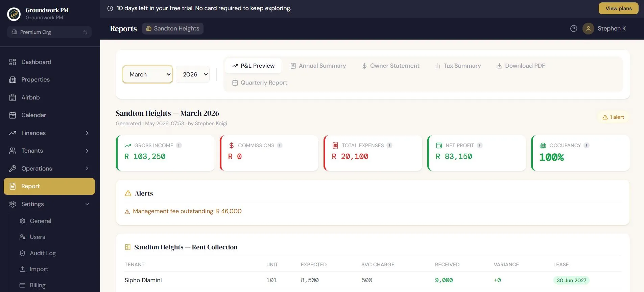Switch to the Tax Summary tab
Viewport: 644px width, 292px height.
[458, 66]
